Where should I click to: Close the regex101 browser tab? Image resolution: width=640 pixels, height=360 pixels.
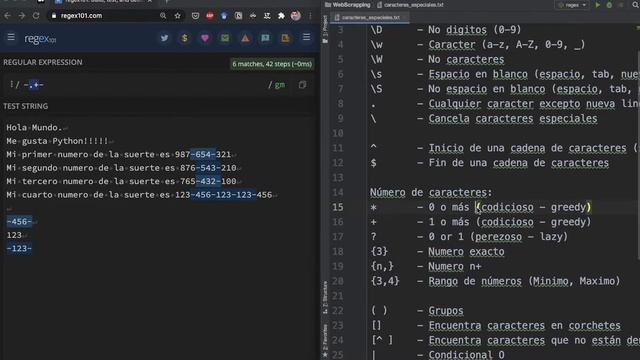[150, 2]
